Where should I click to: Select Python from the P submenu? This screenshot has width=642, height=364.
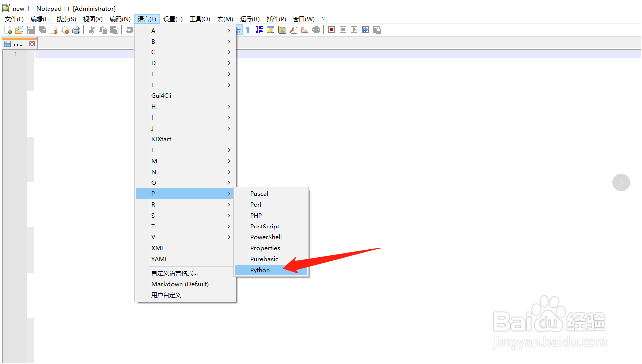[271, 270]
